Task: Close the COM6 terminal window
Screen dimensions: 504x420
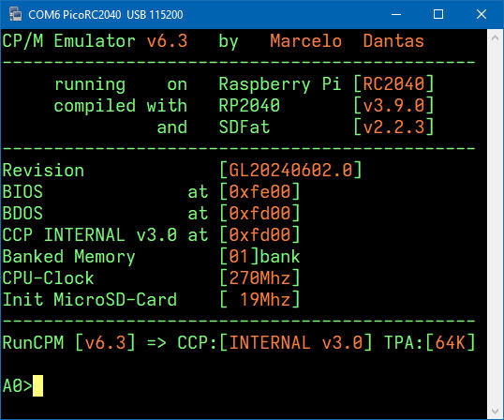Action: pos(482,14)
